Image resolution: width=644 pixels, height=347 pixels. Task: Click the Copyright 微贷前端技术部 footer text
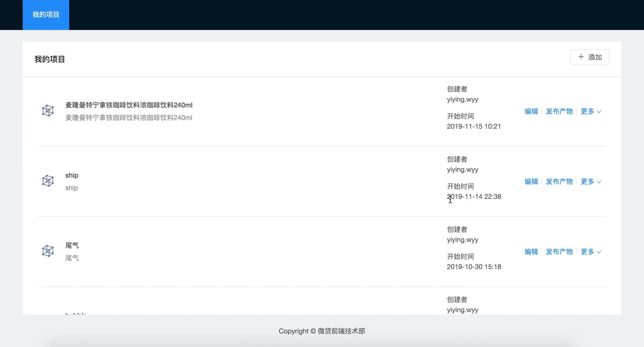322,331
